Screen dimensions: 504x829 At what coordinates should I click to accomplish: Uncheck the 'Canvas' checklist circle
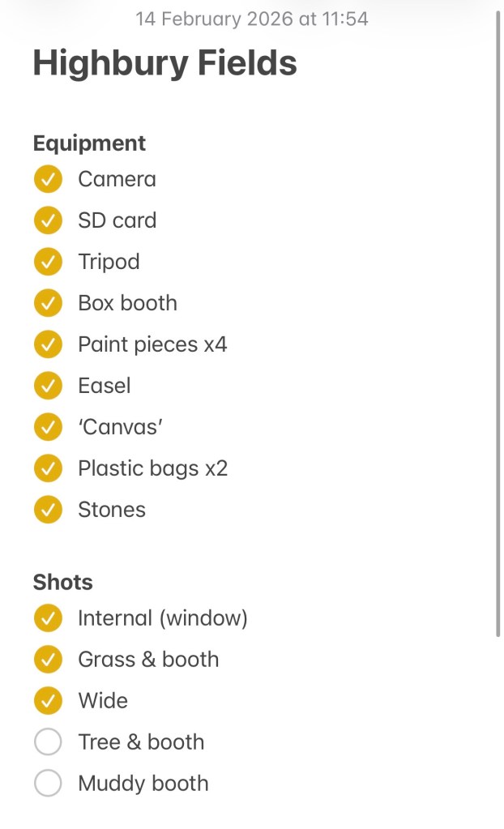tap(48, 427)
